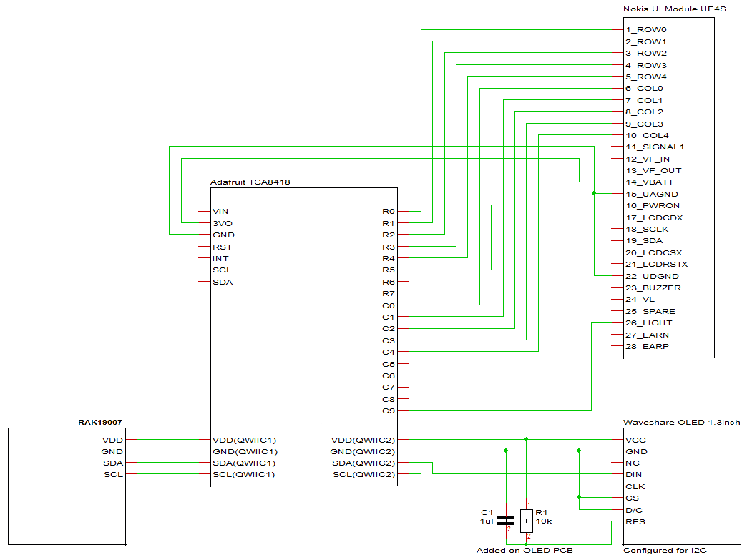Click pin 23_BUZZER label

tap(653, 288)
